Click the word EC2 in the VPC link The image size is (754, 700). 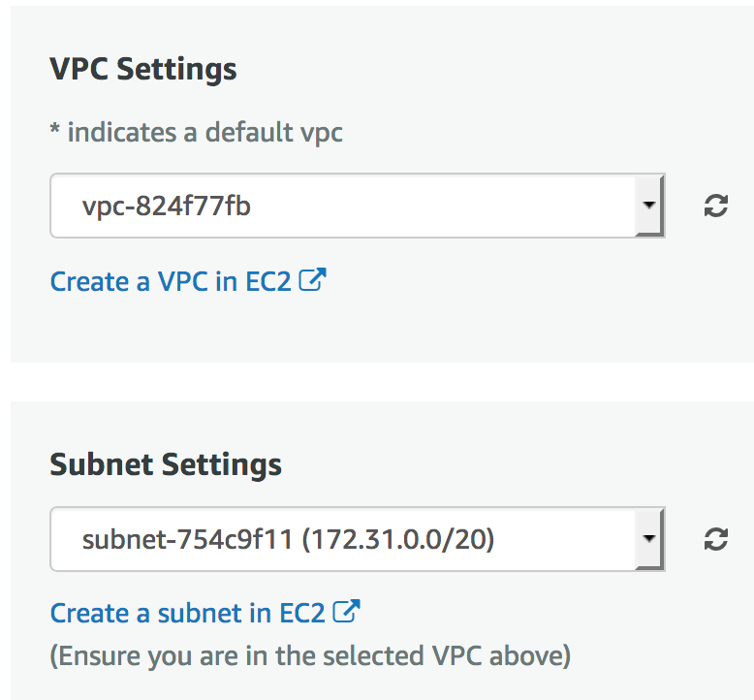[x=267, y=282]
